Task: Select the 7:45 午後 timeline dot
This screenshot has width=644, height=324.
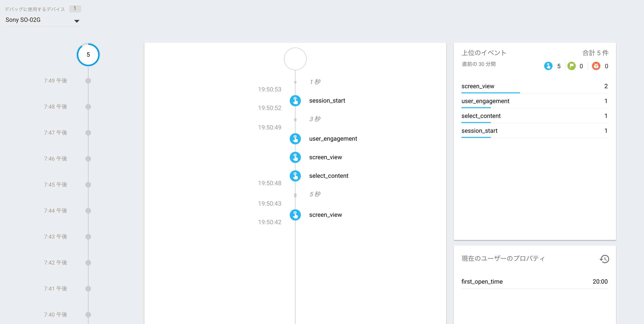Action: 88,185
